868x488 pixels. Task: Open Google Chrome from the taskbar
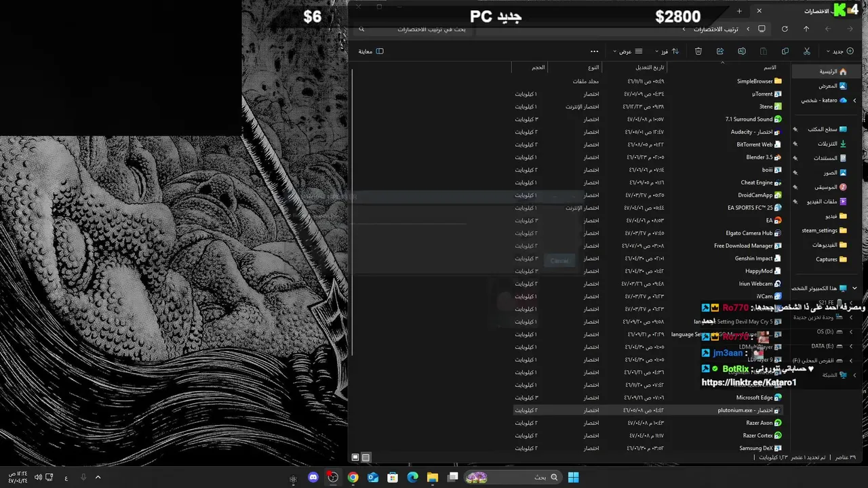(x=353, y=477)
